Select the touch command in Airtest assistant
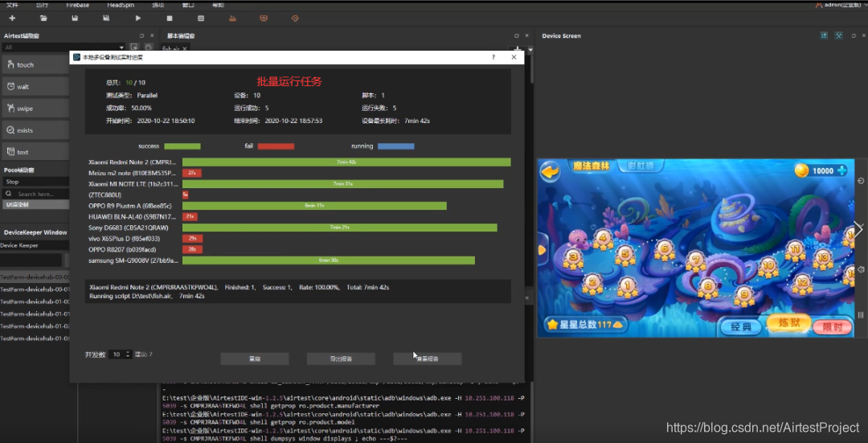868x443 pixels. (x=35, y=65)
